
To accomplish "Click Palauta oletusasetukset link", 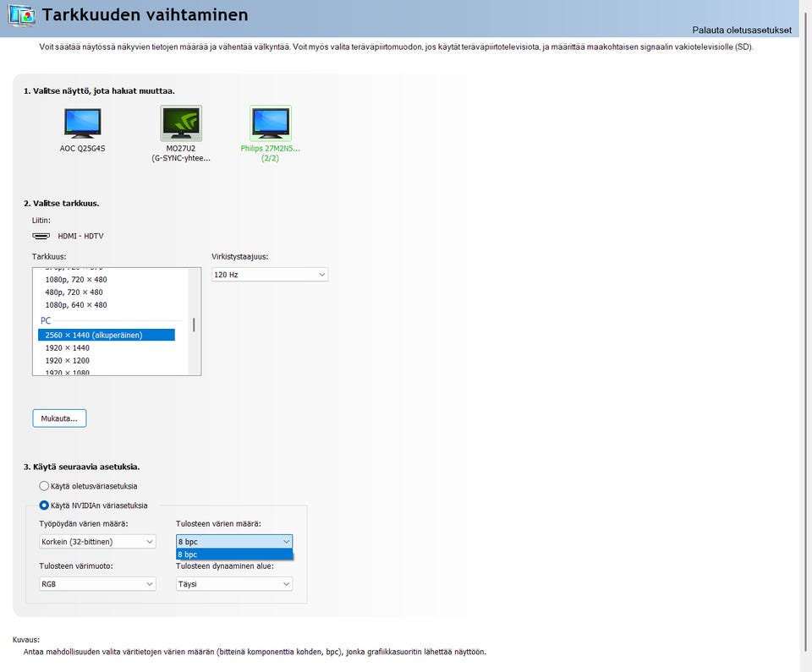I will tap(742, 30).
